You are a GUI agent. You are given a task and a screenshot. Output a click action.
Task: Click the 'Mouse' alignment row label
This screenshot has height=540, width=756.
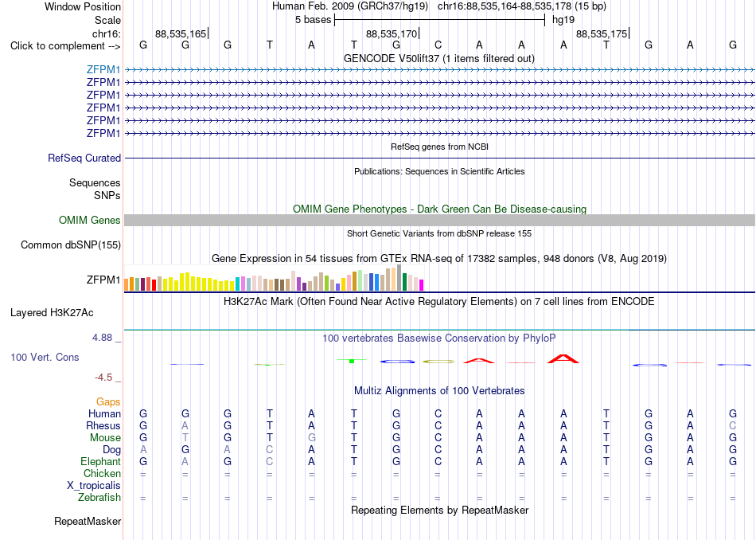tap(105, 438)
